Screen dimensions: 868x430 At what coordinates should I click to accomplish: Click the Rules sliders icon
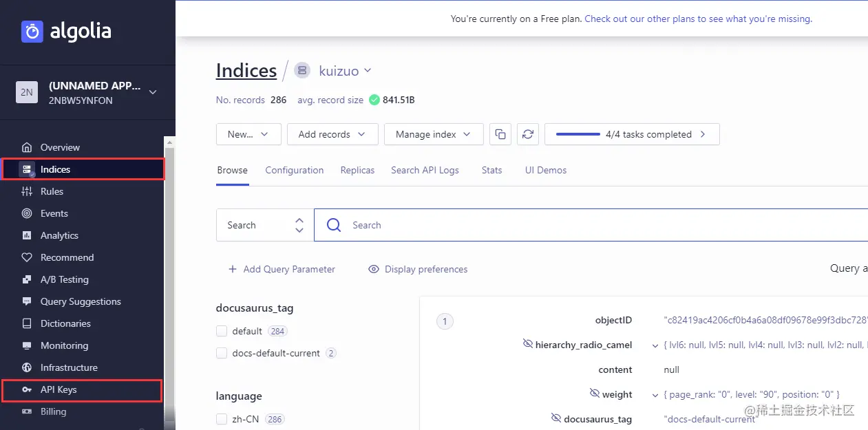tap(27, 191)
